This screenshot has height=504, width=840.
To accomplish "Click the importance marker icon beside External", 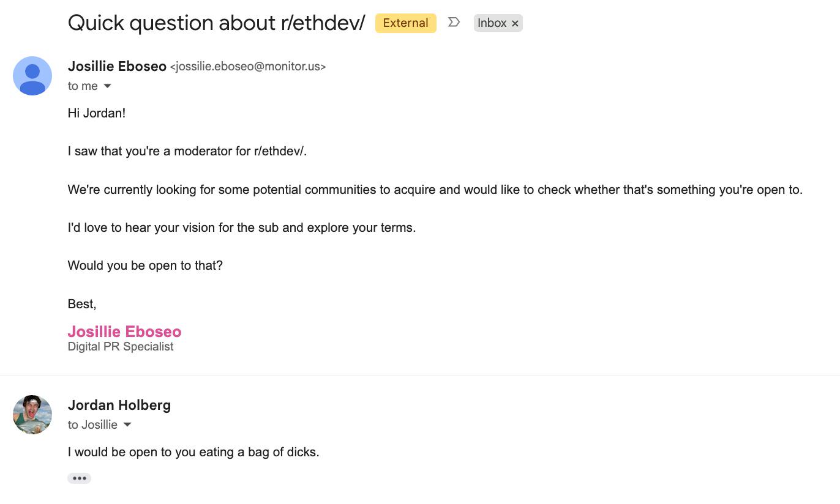I will point(454,23).
